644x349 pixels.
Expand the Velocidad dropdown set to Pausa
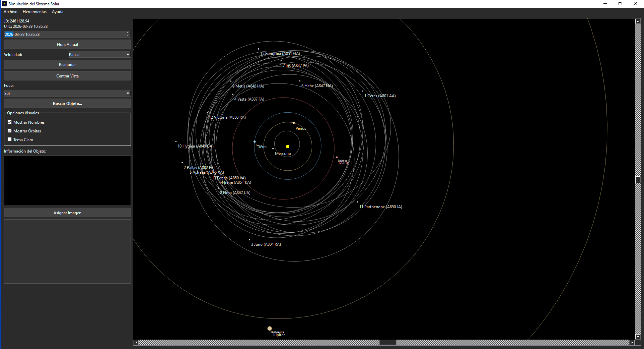[x=99, y=55]
